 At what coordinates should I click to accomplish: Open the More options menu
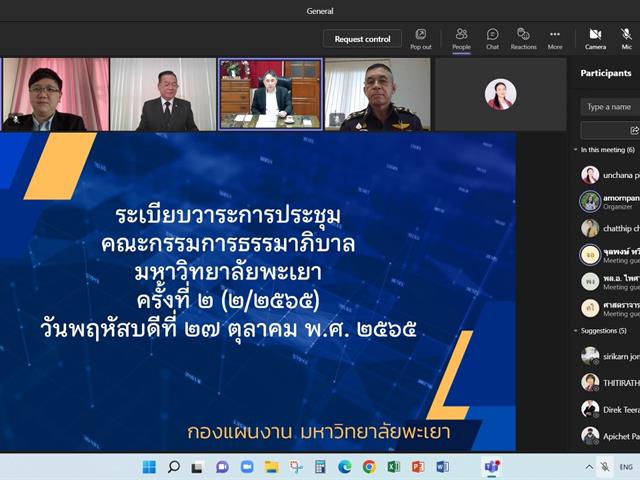coord(555,39)
